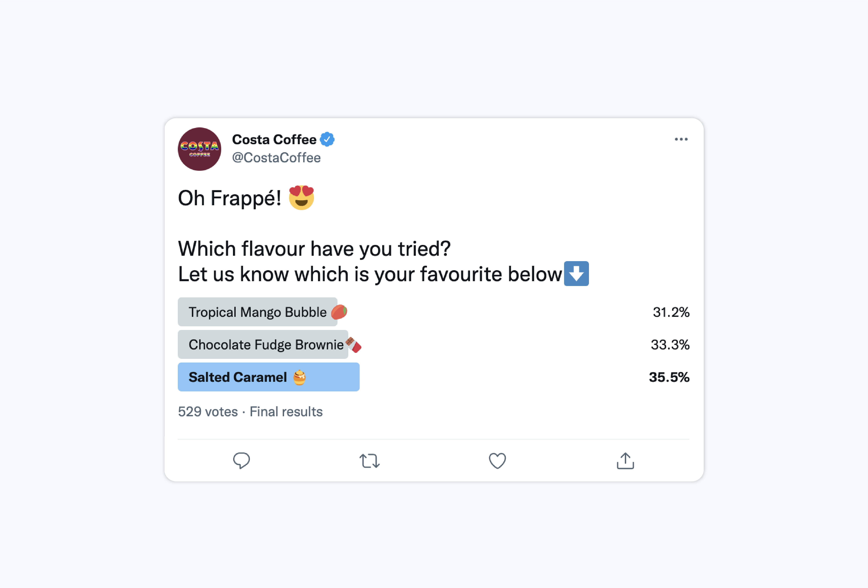Open the share upload icon
Viewport: 868px width, 588px height.
tap(625, 460)
